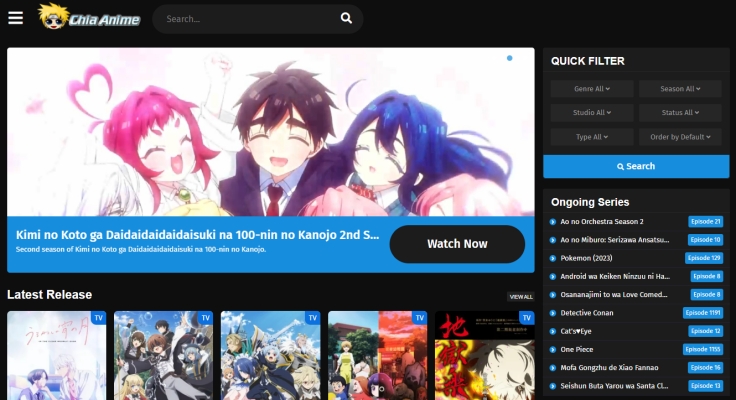Click the Episode 1191 badge
Screen dimensions: 736x400
[702, 313]
